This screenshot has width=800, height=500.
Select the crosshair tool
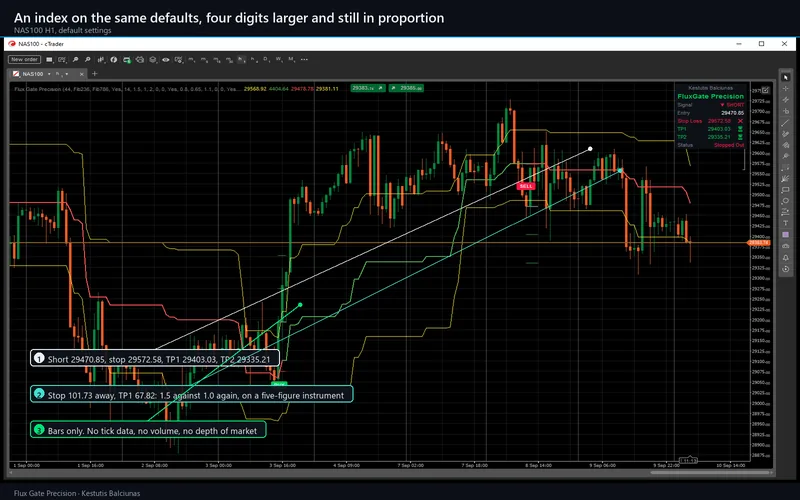click(x=786, y=88)
